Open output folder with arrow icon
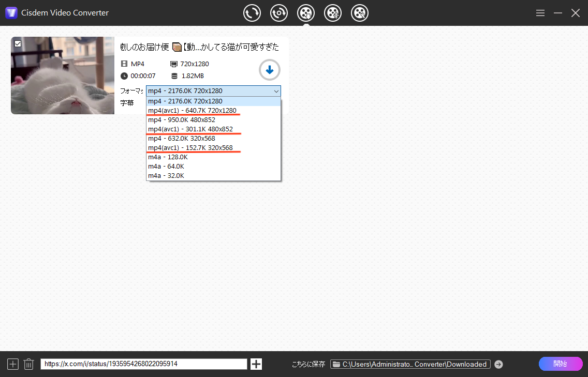 pos(498,364)
